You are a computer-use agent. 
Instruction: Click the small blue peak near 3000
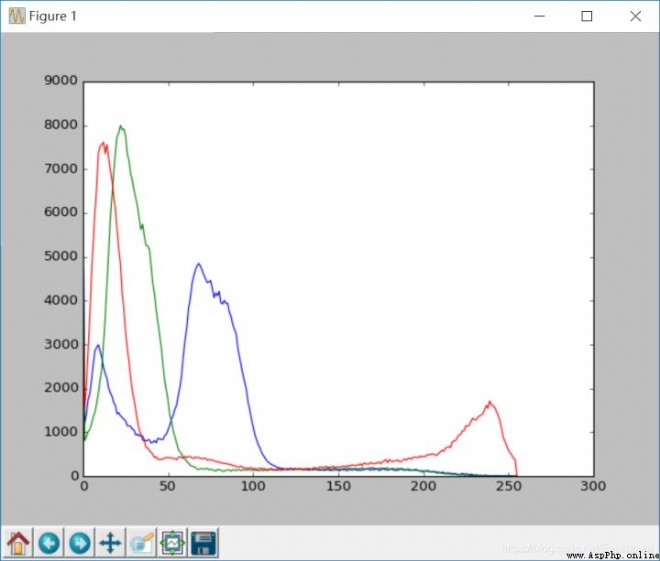tap(98, 346)
